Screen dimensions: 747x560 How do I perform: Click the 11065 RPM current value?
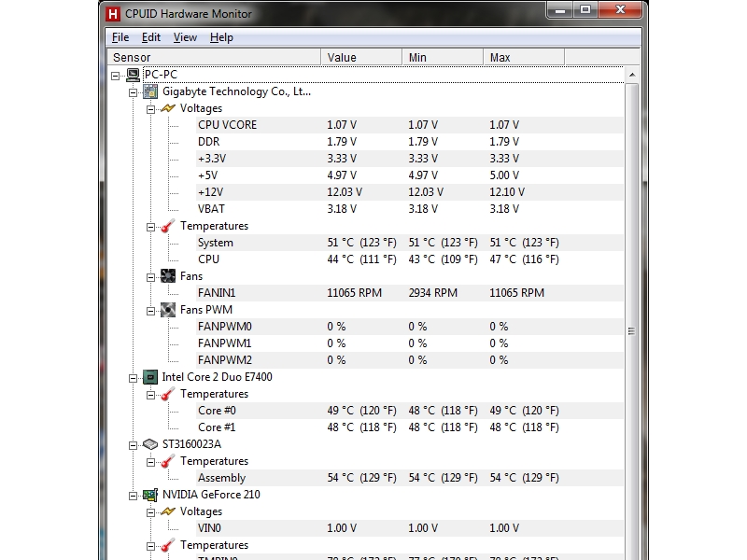(355, 293)
